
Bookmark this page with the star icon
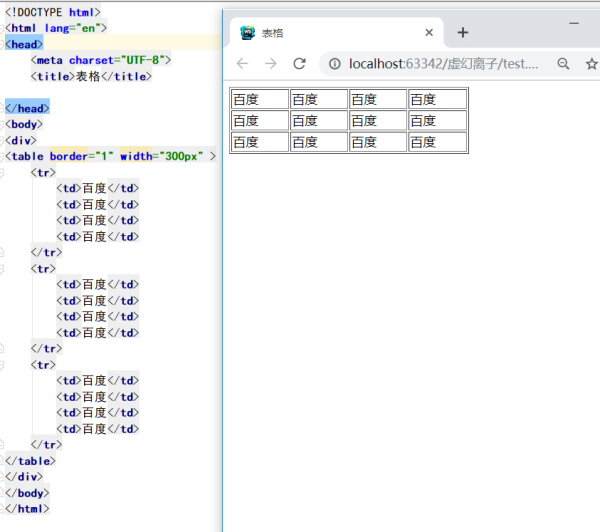pyautogui.click(x=592, y=64)
